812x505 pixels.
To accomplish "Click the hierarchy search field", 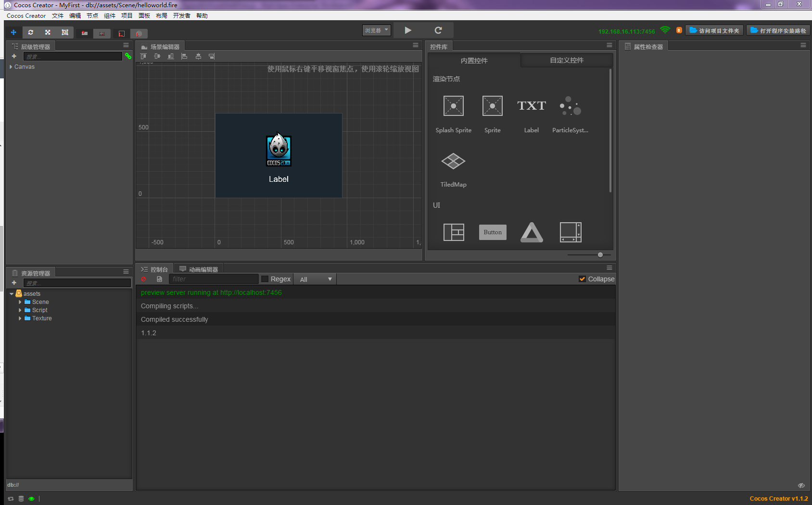I will pyautogui.click(x=73, y=56).
